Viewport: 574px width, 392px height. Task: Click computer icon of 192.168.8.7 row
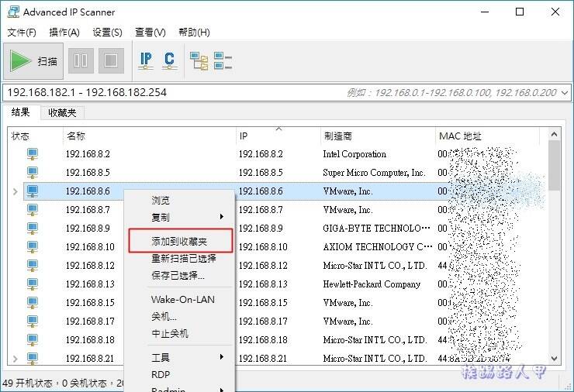(x=33, y=210)
